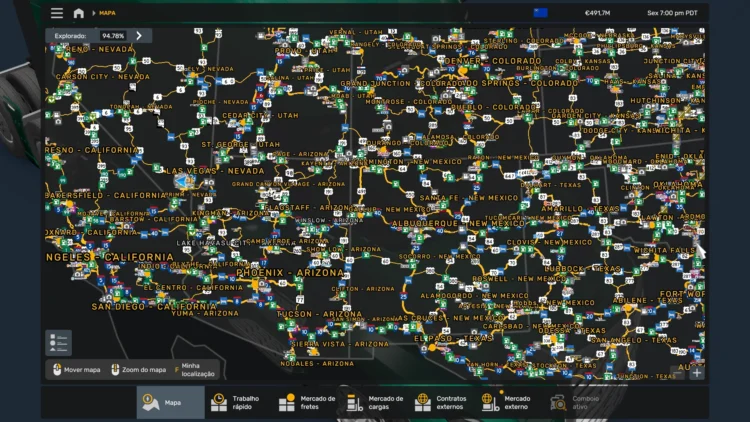The image size is (750, 422).
Task: Select LUBBOCK - TEXAS city label
Action: point(583,269)
